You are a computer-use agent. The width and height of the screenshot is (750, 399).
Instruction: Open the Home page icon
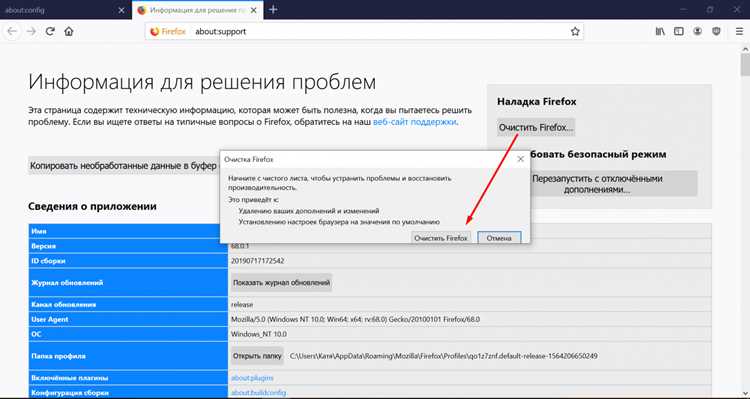[x=69, y=32]
